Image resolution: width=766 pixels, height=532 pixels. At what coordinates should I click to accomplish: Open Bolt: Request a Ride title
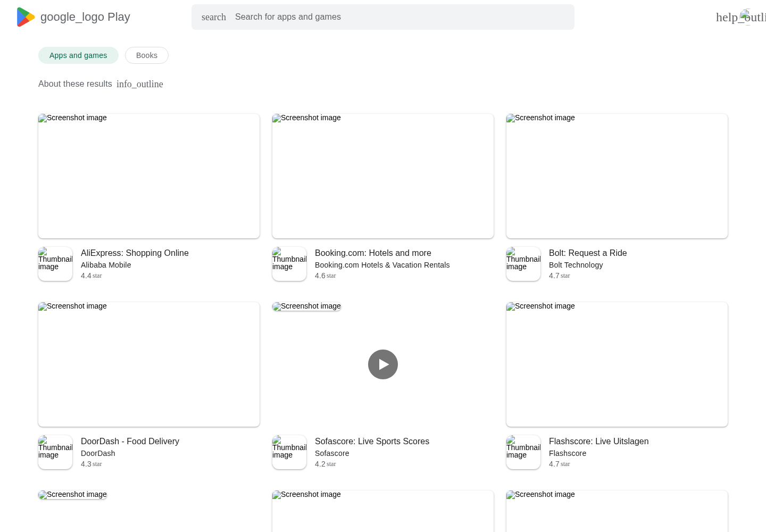point(588,253)
